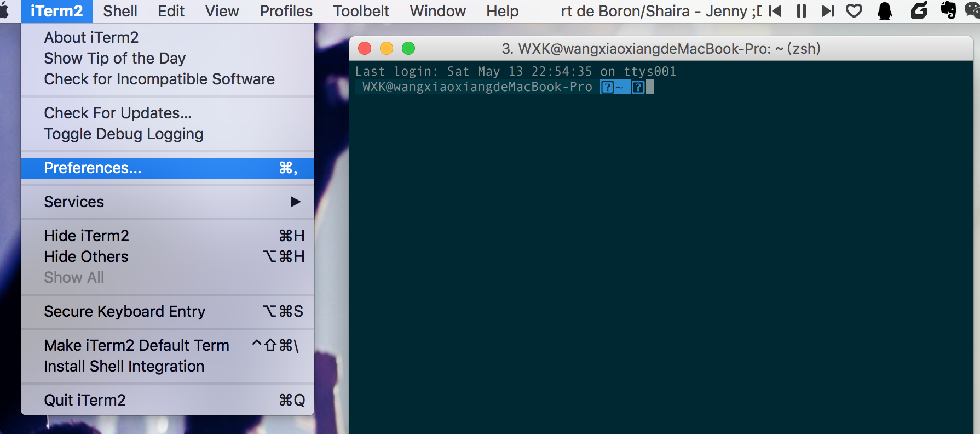
Task: Toggle Debug Logging in iTerm2 menu
Action: (123, 134)
